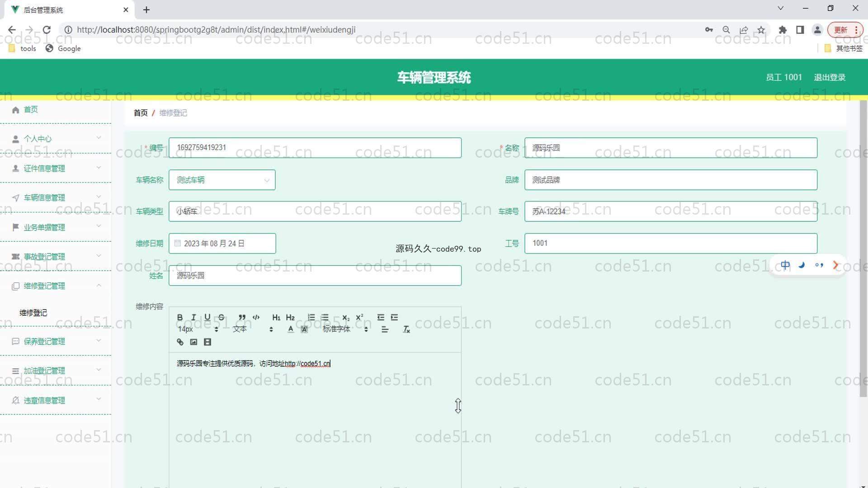Screen dimensions: 868x488
Task: Open the browser extensions puzzle icon
Action: [x=783, y=30]
